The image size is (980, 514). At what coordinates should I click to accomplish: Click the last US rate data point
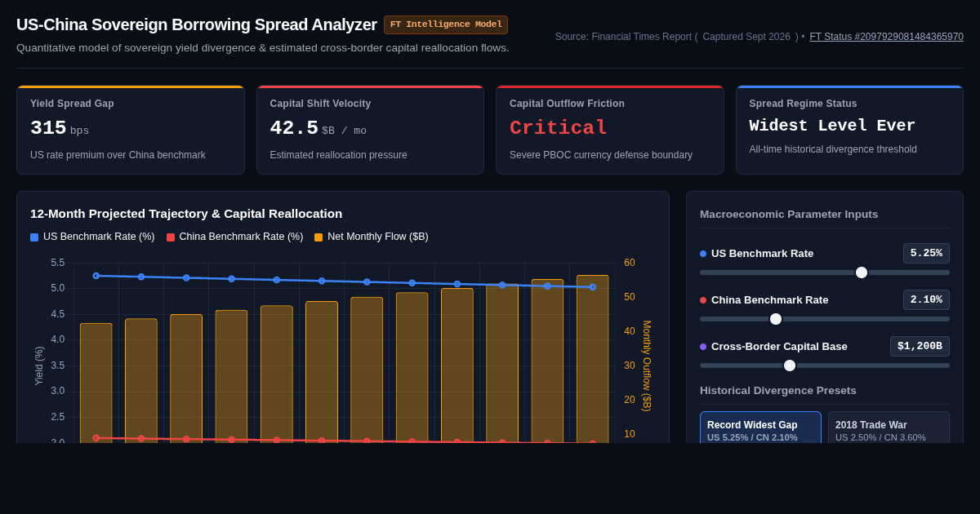pos(593,287)
